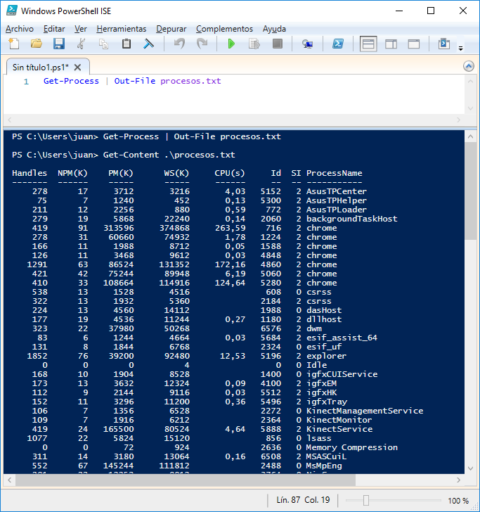Redo the last edit
Screen dimensions: 480x512
(202, 44)
